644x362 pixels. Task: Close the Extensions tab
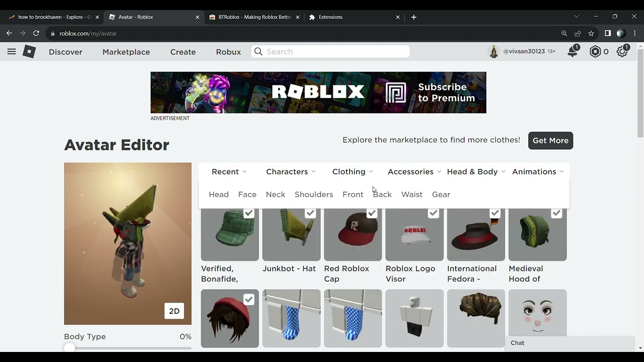pos(397,17)
